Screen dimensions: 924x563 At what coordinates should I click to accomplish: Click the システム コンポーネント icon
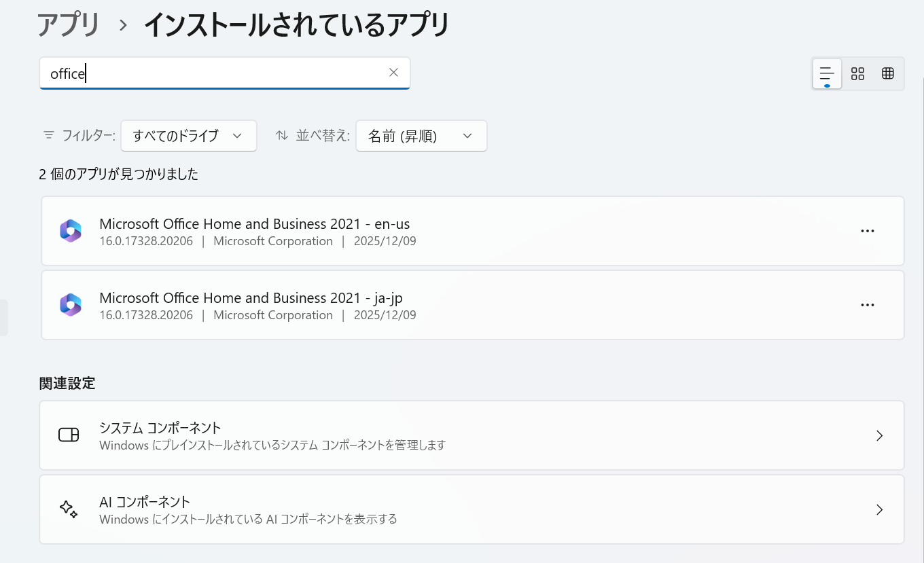pyautogui.click(x=69, y=435)
